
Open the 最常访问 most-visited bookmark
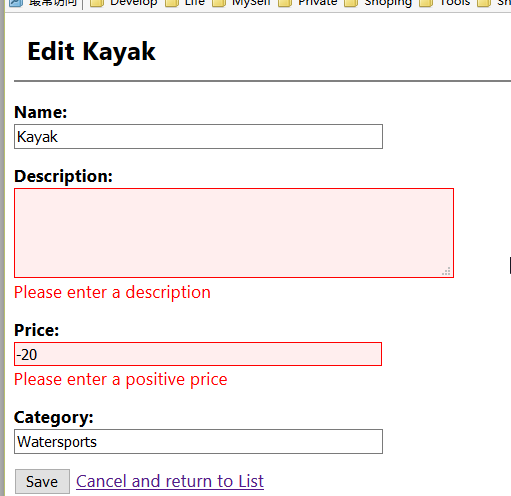[44, 3]
